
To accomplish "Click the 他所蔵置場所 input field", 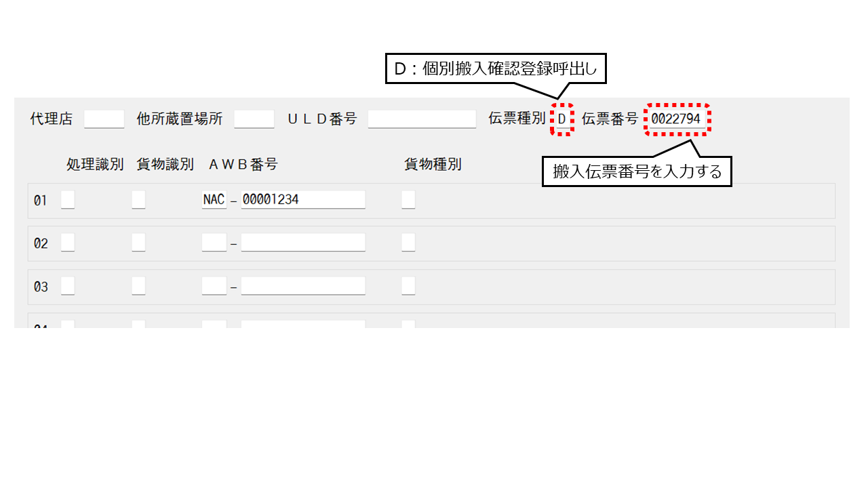I will pyautogui.click(x=254, y=119).
